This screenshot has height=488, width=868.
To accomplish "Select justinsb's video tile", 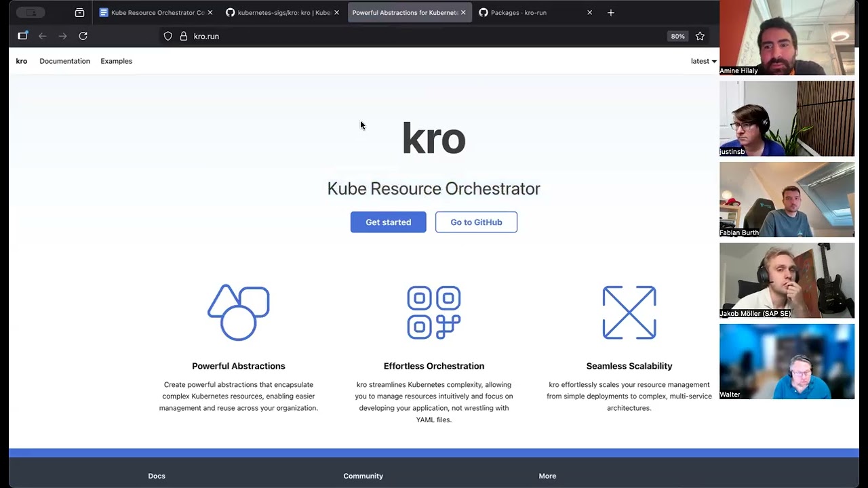I will click(x=787, y=119).
